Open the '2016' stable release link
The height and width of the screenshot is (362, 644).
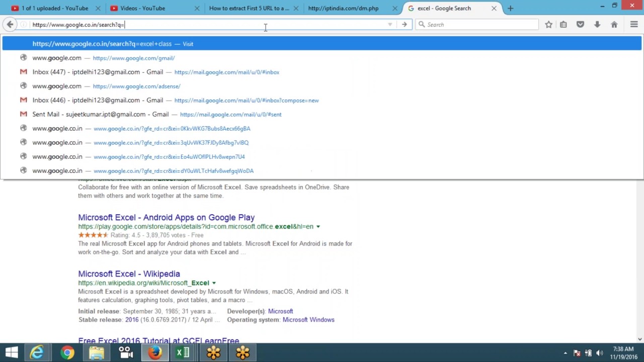click(x=132, y=320)
